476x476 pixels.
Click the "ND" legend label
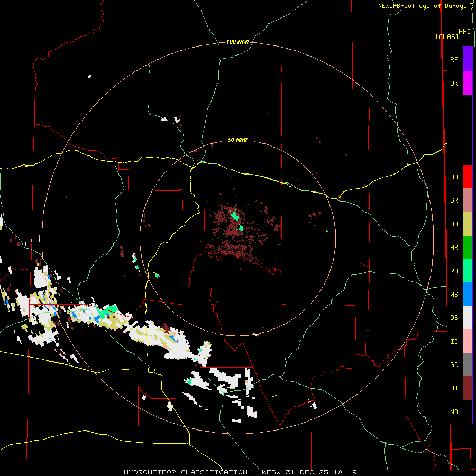pos(454,412)
